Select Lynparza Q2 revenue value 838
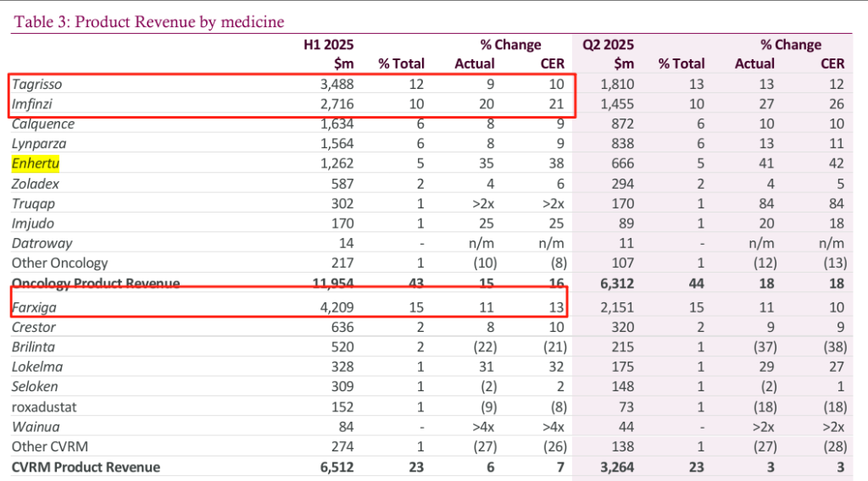The height and width of the screenshot is (481, 868). (623, 144)
